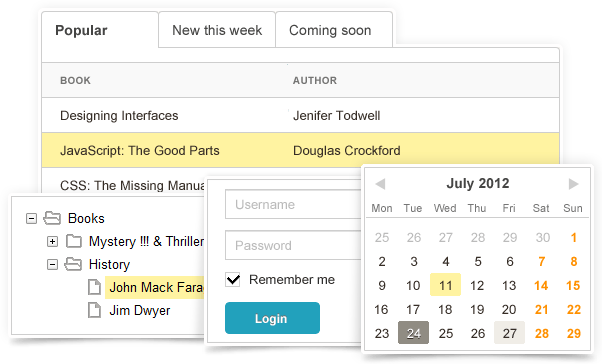Select July 24 in the calendar

click(x=413, y=333)
